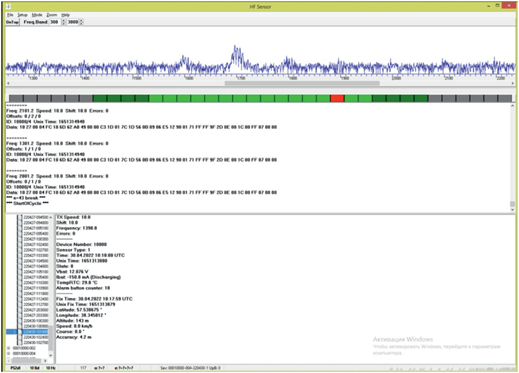This screenshot has width=519, height=373.
Task: Click the 'Latitude: 57.538675' line
Action: (80, 310)
